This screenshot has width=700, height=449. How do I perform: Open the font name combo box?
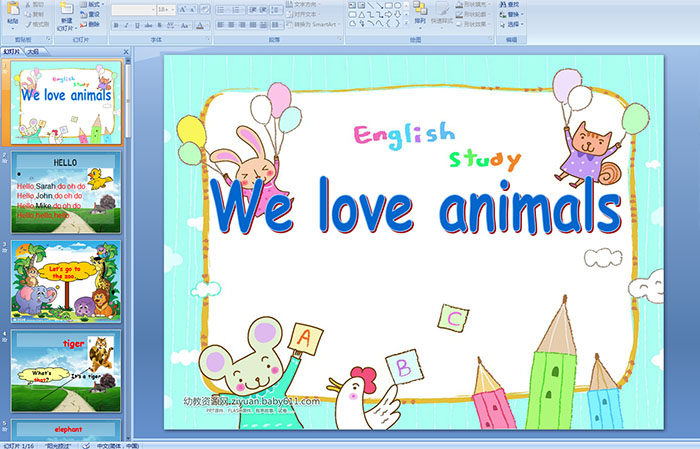(x=133, y=9)
